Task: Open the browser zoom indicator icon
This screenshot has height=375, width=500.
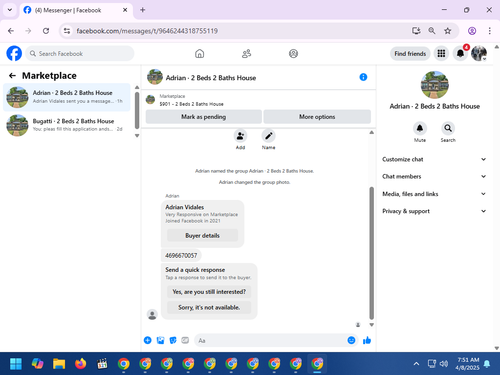Action: [432, 31]
